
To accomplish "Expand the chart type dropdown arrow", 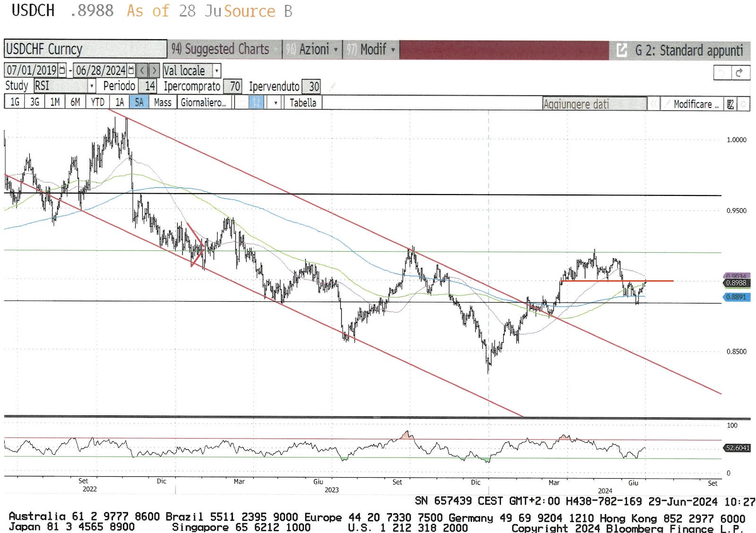I will 275,102.
